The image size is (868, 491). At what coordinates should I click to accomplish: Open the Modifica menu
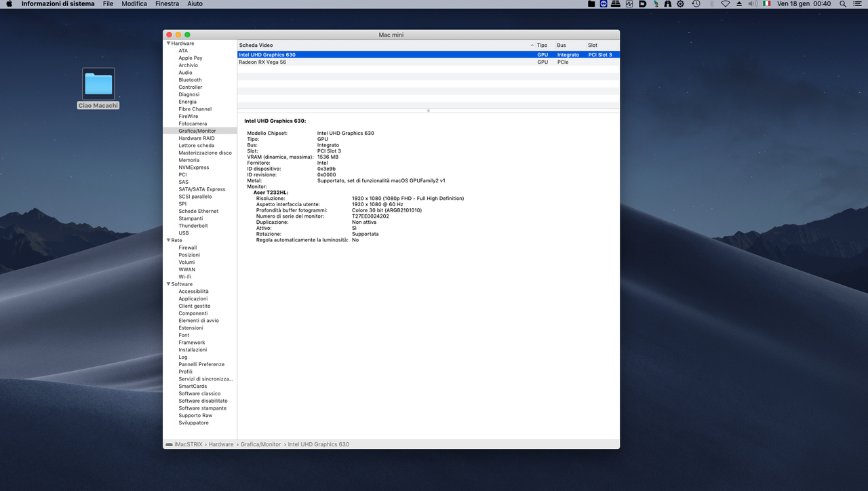(x=134, y=4)
